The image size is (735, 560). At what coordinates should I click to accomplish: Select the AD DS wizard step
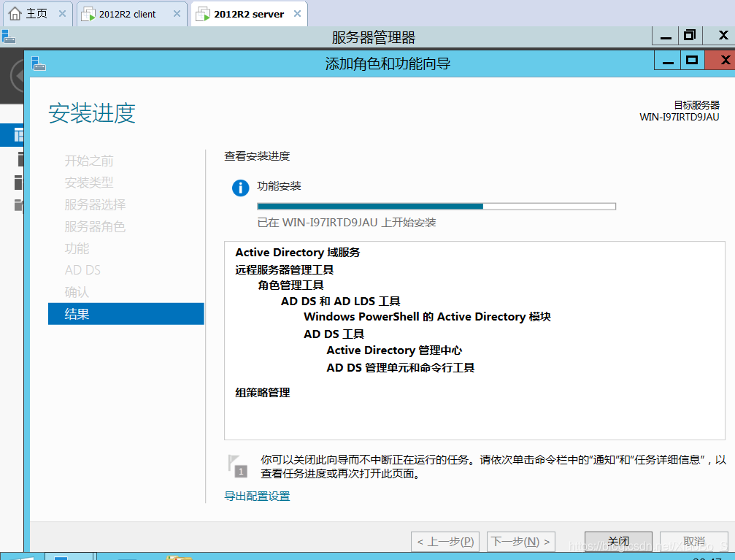pos(82,270)
